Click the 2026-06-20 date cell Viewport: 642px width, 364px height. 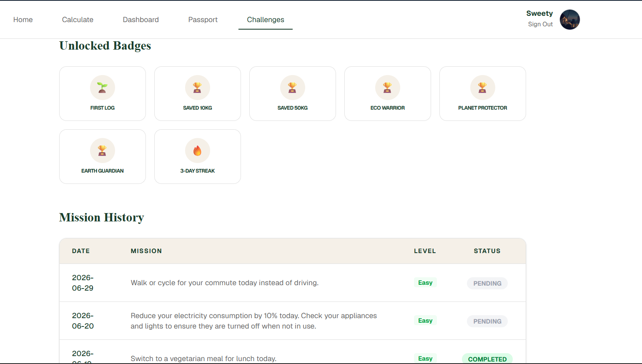[83, 321]
